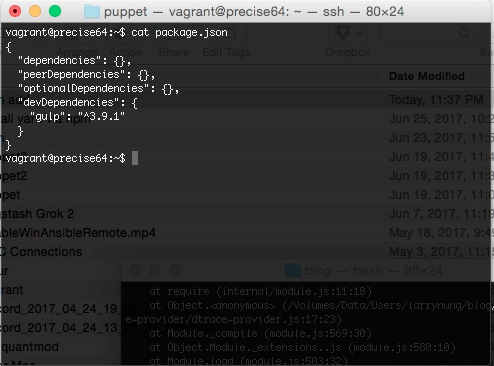Click the blog folder icon in bash window title
The height and width of the screenshot is (366, 494).
293,270
